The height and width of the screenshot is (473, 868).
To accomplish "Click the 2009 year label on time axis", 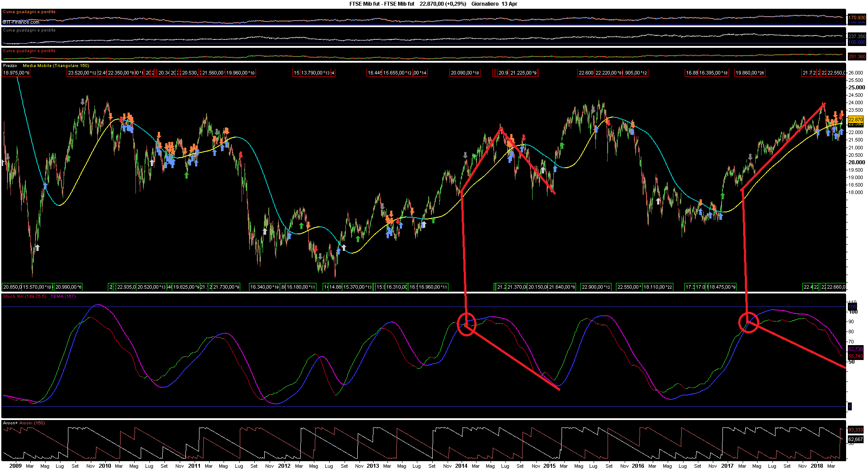I will [15, 466].
